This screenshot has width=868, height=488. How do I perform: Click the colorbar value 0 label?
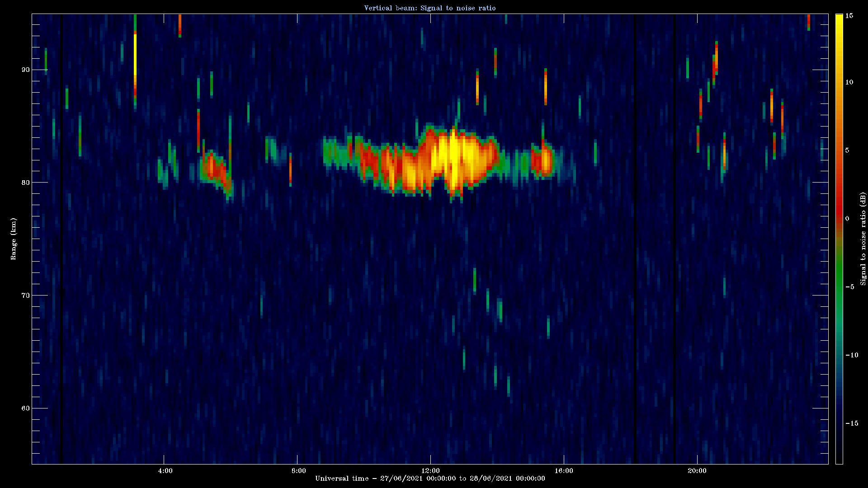pos(847,219)
